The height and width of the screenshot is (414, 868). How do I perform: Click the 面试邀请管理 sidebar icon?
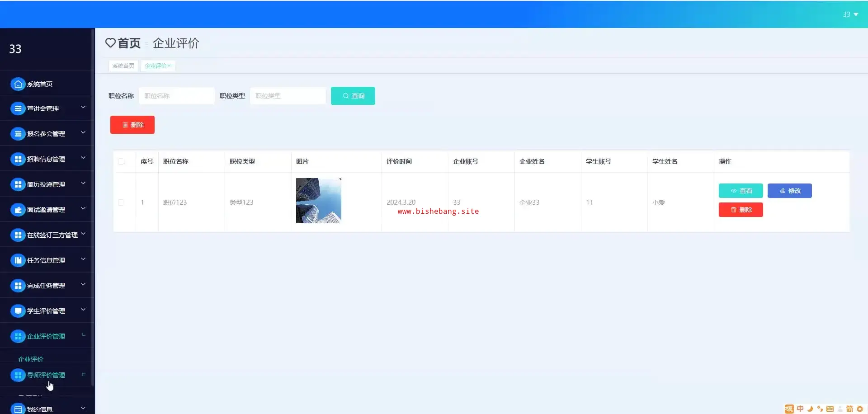tap(18, 210)
